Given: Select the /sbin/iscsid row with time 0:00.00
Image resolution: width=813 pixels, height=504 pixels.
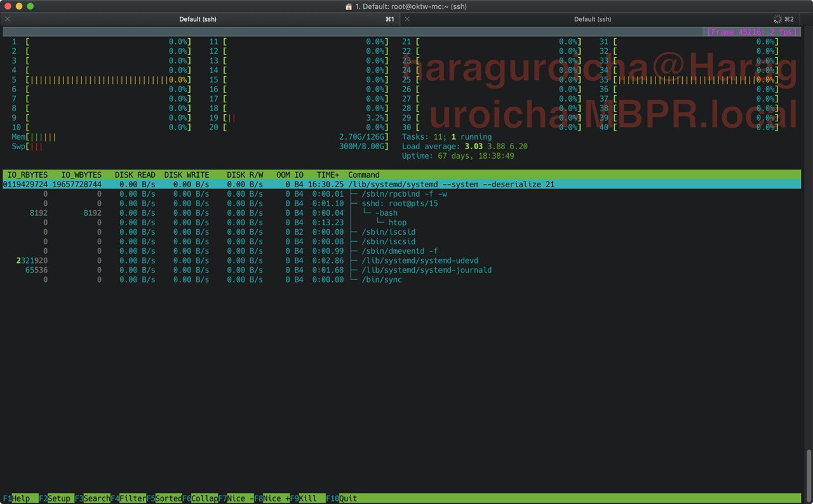Looking at the screenshot, I should (401, 232).
